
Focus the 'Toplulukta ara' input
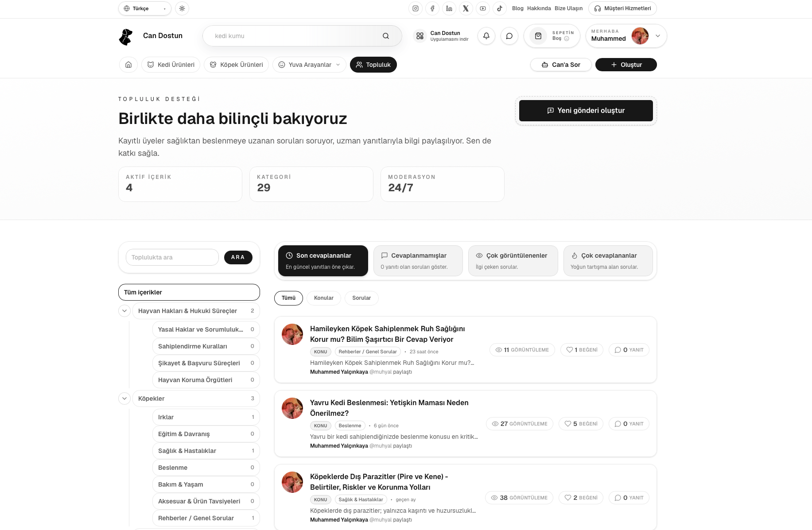pos(172,257)
